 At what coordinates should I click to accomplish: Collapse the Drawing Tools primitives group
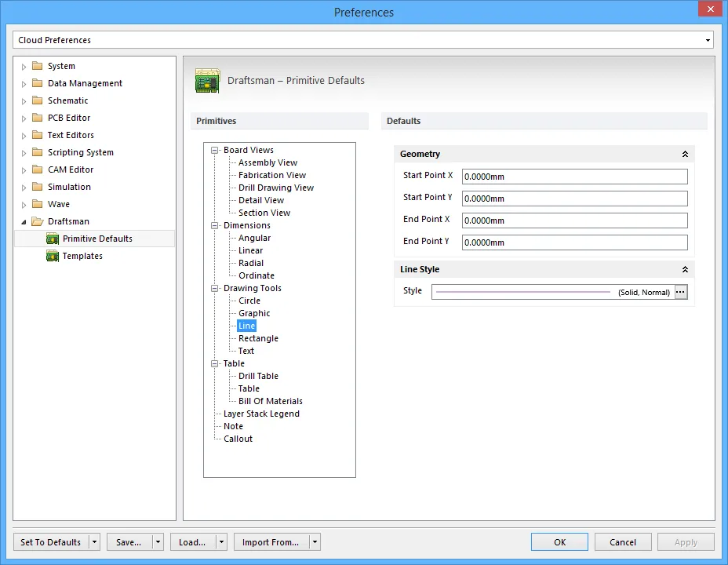214,288
